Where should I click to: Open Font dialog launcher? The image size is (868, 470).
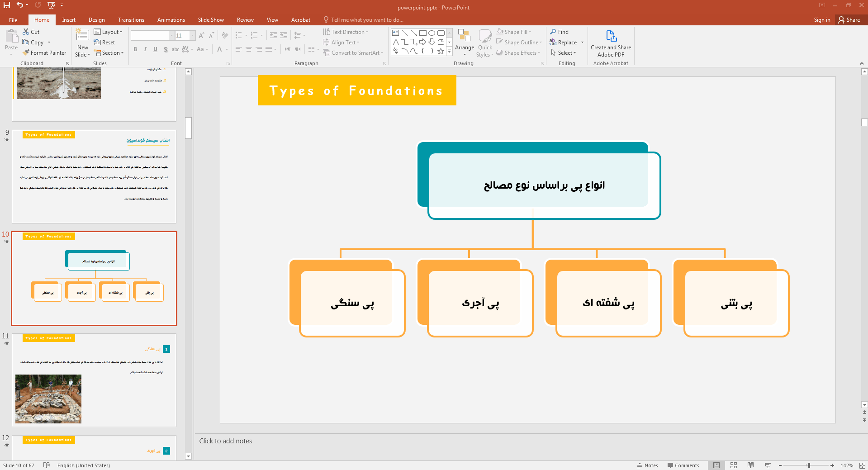coord(228,63)
